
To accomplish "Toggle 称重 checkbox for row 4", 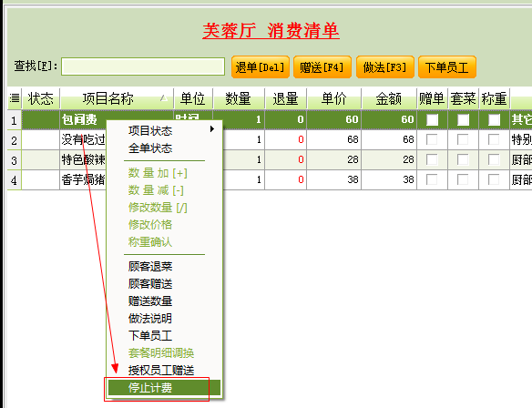I will [494, 179].
